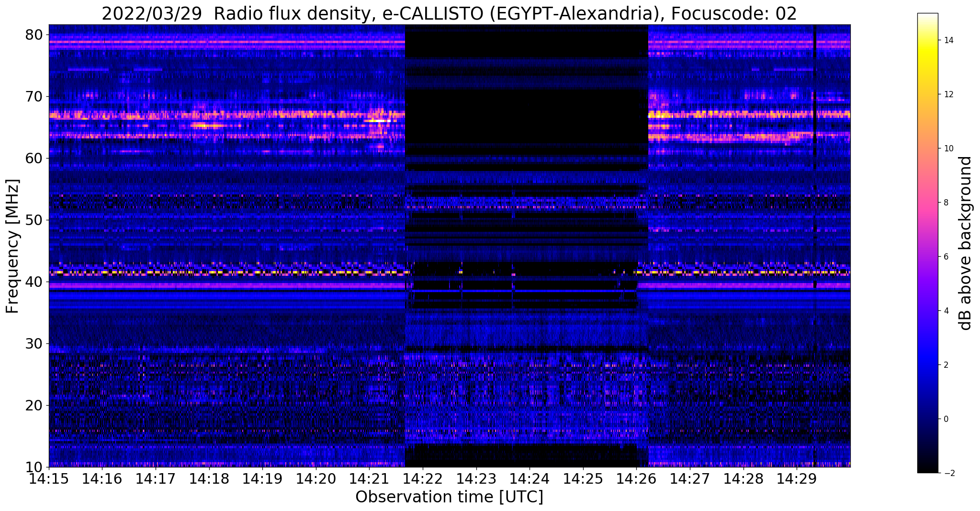Click the 14:23 time tick label
Viewport: 980px width, 511px height.
(x=476, y=479)
